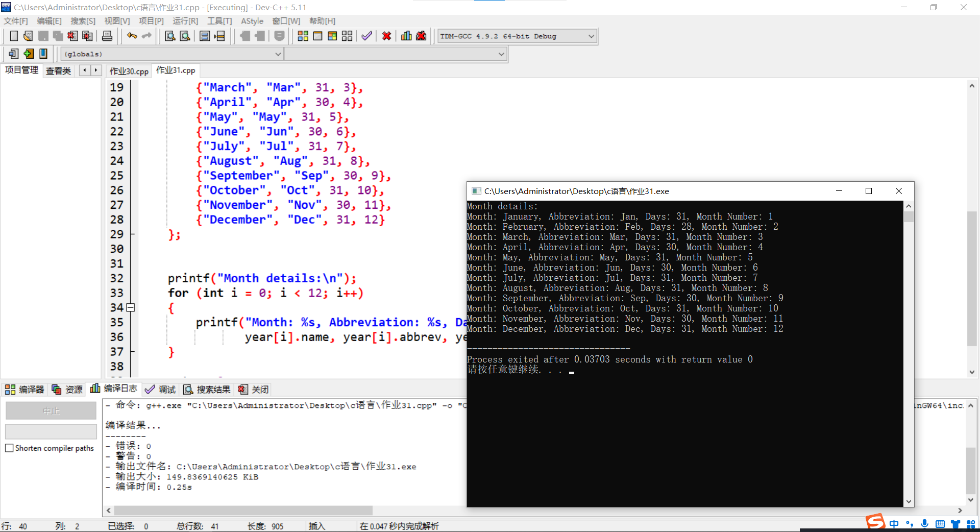Open the empty function dropdown beside globals
Viewport: 980px width, 532px height.
point(501,54)
